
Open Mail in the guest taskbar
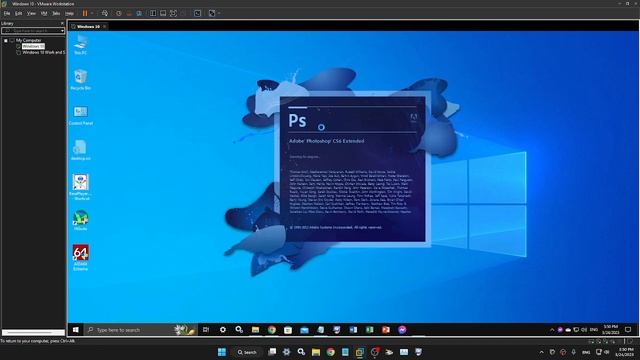(x=304, y=330)
